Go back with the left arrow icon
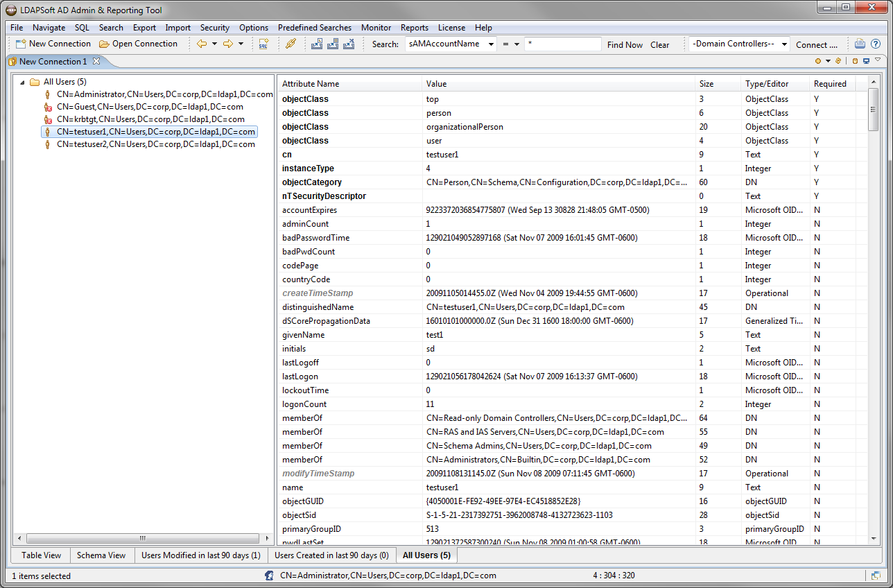Screen dimensions: 893x588 click(202, 44)
